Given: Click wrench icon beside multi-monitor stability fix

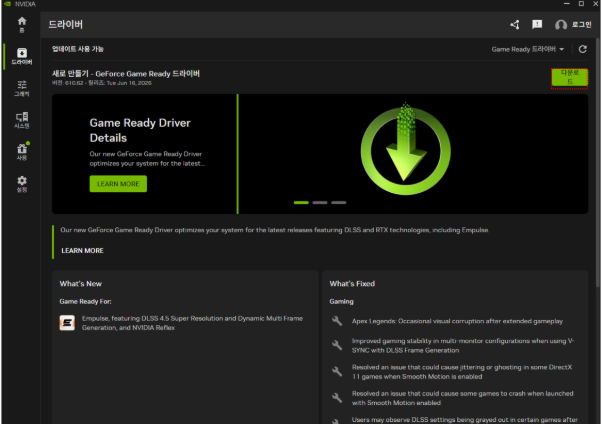Looking at the screenshot, I should coord(337,345).
